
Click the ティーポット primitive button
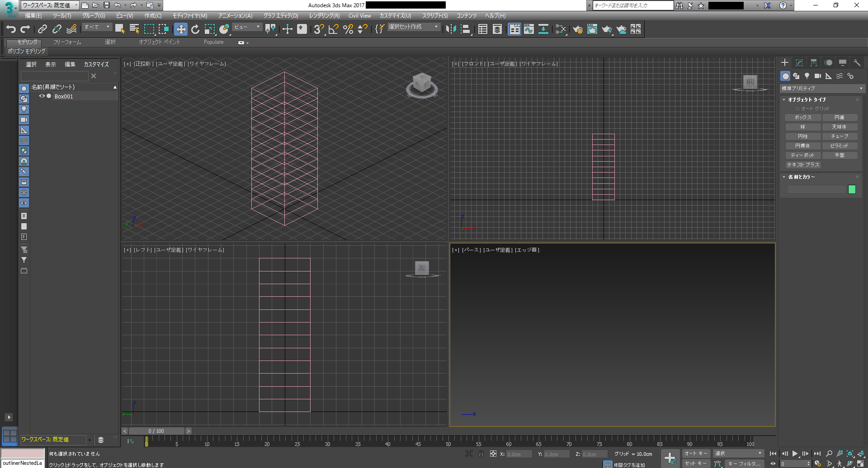click(x=802, y=155)
